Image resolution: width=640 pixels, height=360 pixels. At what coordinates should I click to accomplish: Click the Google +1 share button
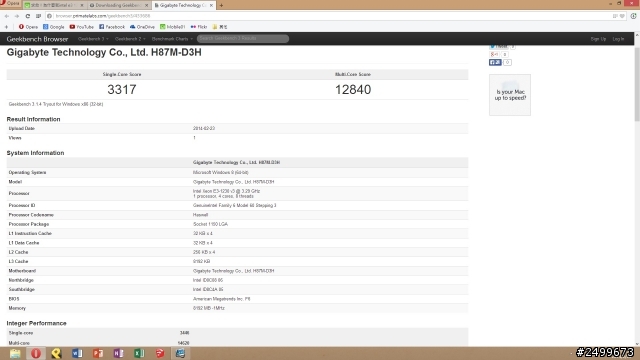[494, 54]
